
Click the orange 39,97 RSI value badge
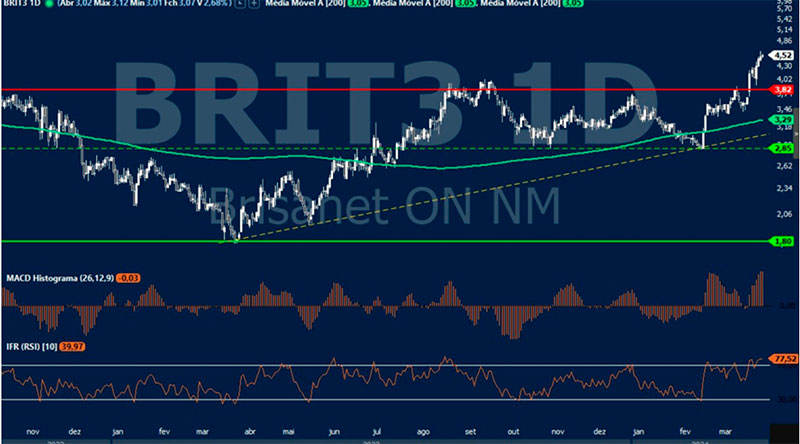pyautogui.click(x=72, y=347)
